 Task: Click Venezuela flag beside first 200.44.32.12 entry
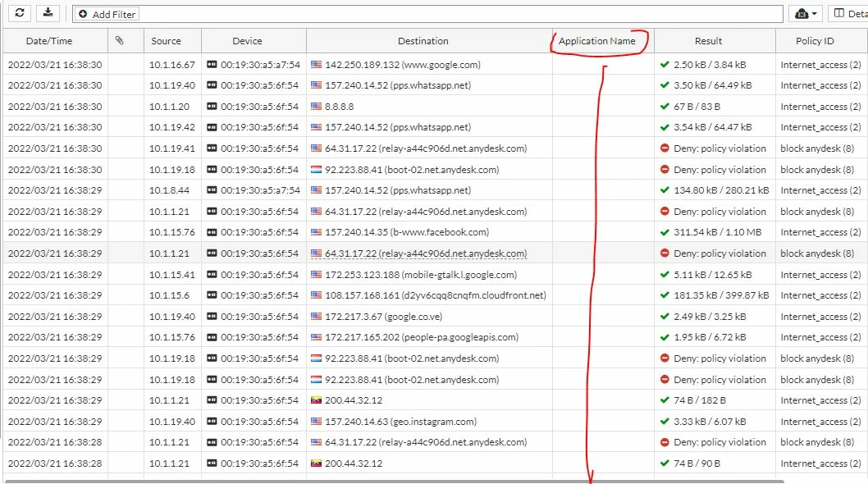coord(316,400)
